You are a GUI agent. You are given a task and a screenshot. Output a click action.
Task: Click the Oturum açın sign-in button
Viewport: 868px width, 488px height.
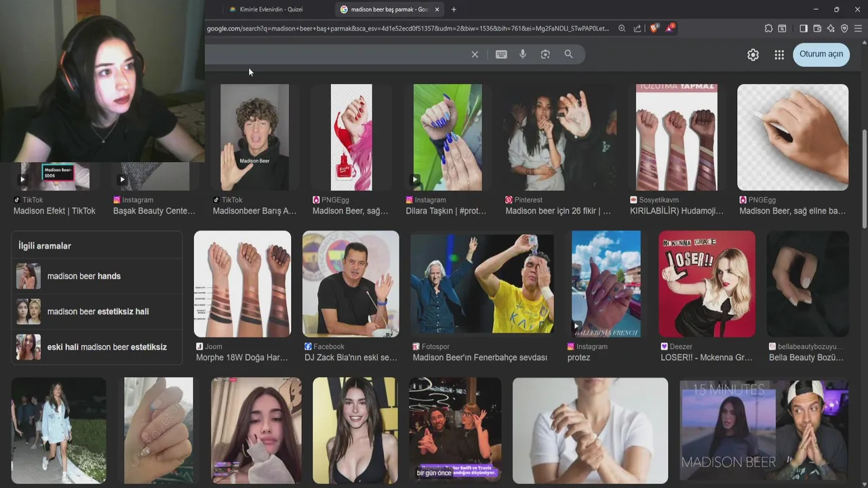(821, 54)
